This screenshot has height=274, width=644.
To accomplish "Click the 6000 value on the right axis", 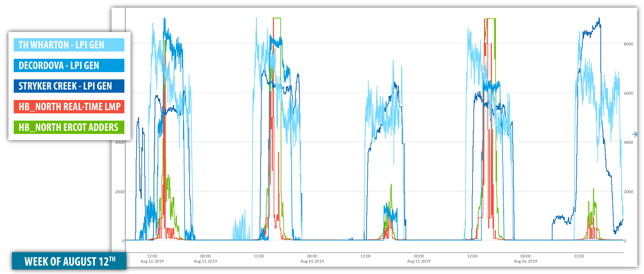I will point(628,93).
